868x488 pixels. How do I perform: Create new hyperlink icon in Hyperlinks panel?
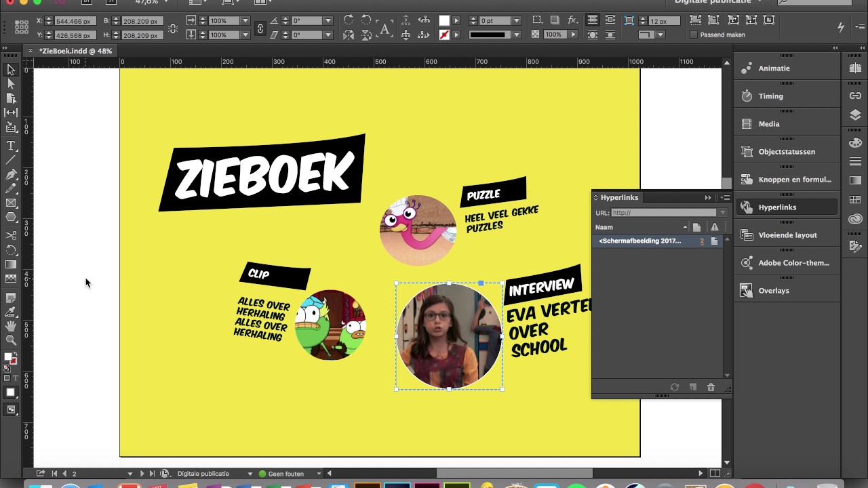point(693,387)
